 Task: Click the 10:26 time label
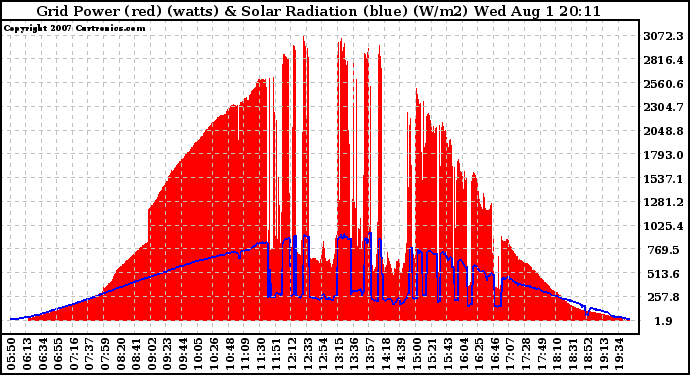click(214, 354)
